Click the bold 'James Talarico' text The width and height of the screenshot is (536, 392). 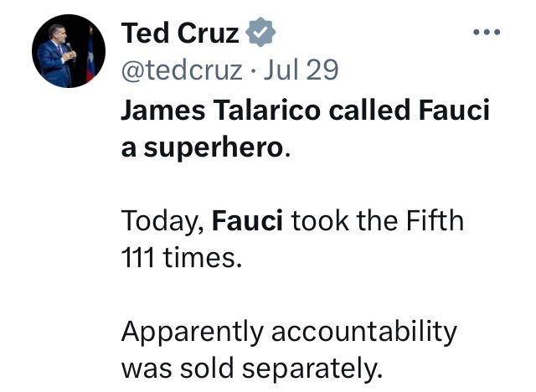pyautogui.click(x=221, y=110)
